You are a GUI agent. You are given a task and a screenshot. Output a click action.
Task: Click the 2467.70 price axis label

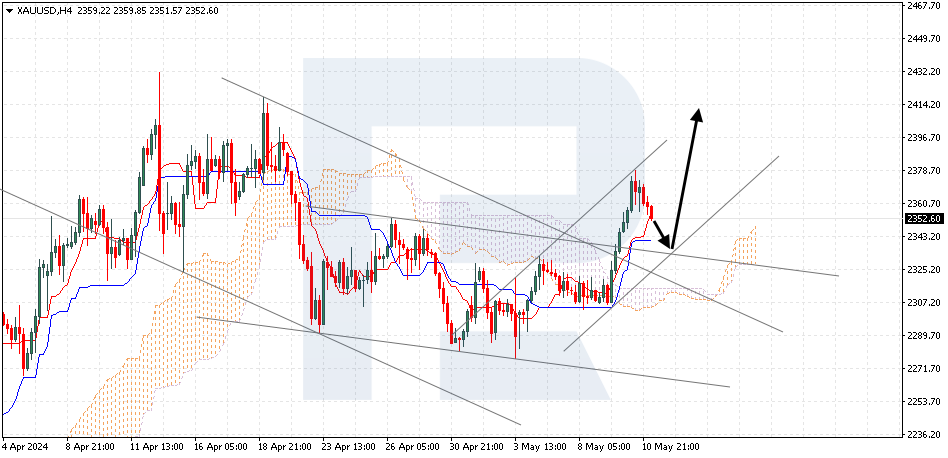921,5
